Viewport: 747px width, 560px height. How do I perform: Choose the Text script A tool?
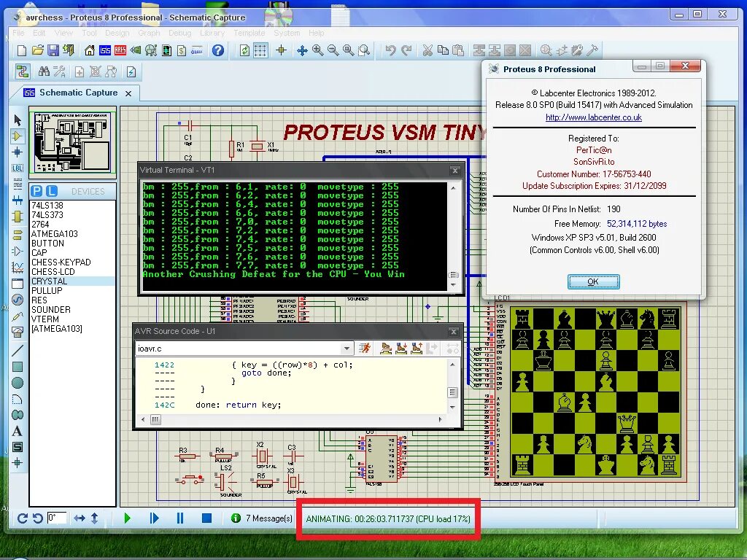coord(18,431)
